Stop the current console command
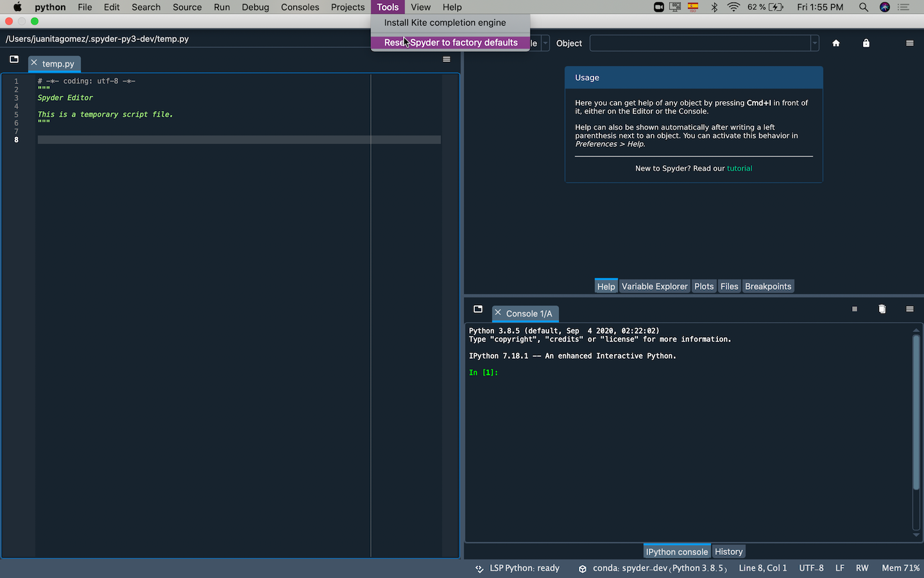924x578 pixels. (854, 309)
